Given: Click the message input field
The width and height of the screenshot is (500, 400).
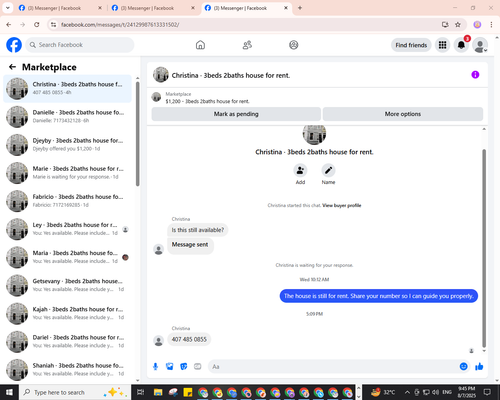Looking at the screenshot, I should (x=334, y=367).
